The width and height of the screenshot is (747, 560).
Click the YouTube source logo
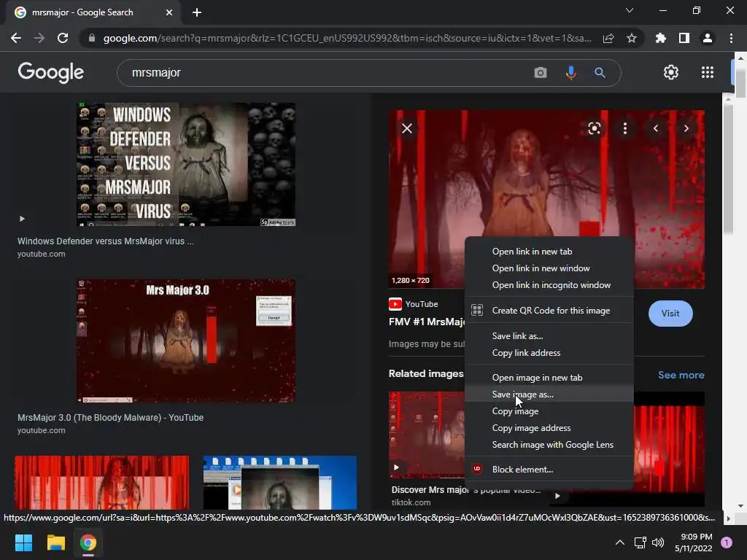[395, 304]
